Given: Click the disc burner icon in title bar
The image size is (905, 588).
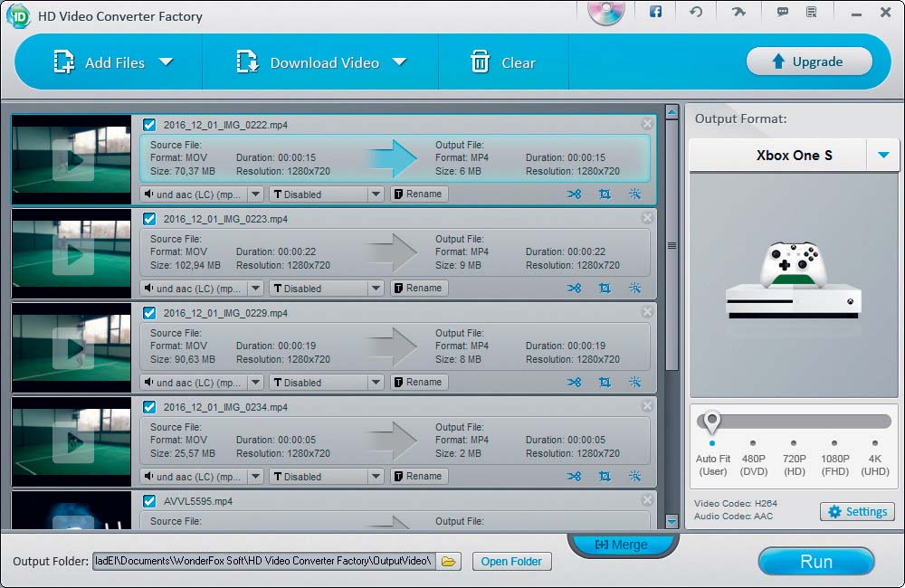Looking at the screenshot, I should [606, 12].
